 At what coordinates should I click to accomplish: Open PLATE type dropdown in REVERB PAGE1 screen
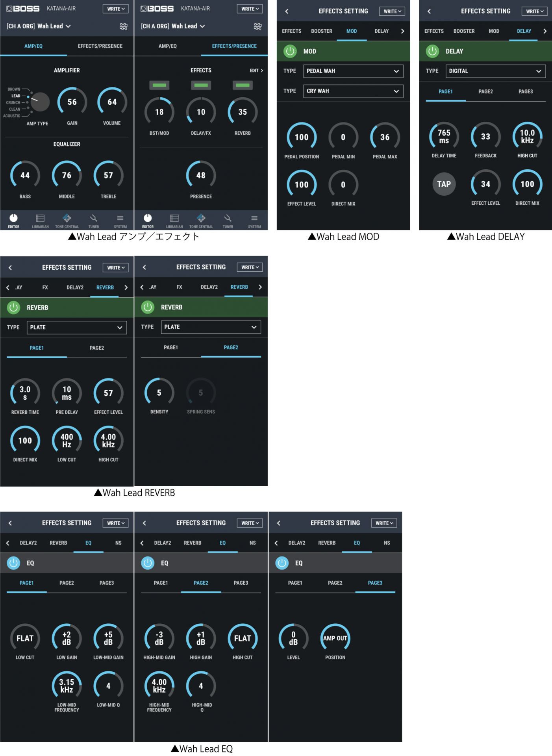pos(77,328)
